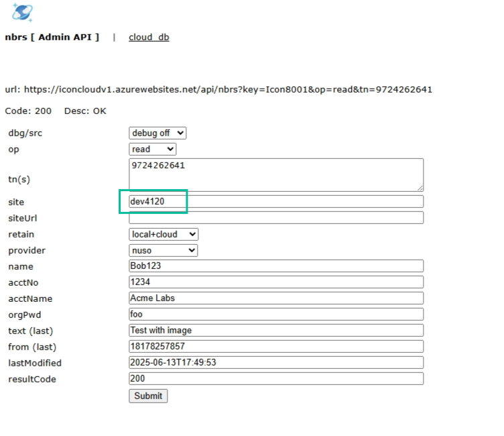The width and height of the screenshot is (504, 436).
Task: Focus the acctName field with Acme Labs
Action: (275, 298)
